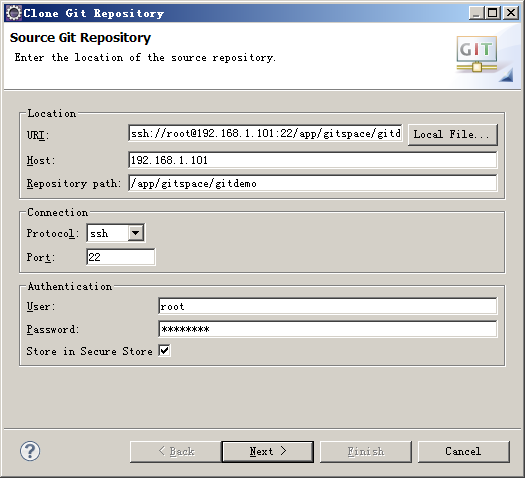Cancel the clone repository wizard
525x478 pixels.
(x=463, y=452)
